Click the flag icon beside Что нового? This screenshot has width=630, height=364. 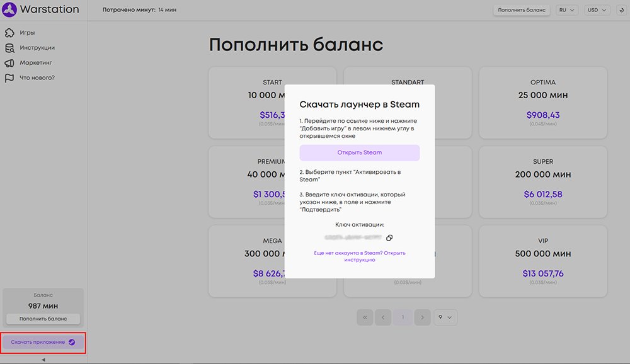click(x=8, y=77)
